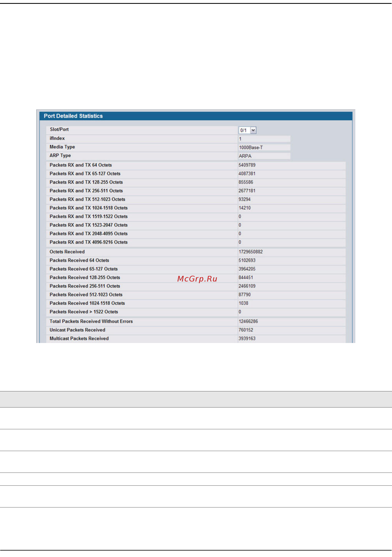The height and width of the screenshot is (557, 392).
Task: Click Packets Received 128-255 Octets label
Action: (85, 277)
